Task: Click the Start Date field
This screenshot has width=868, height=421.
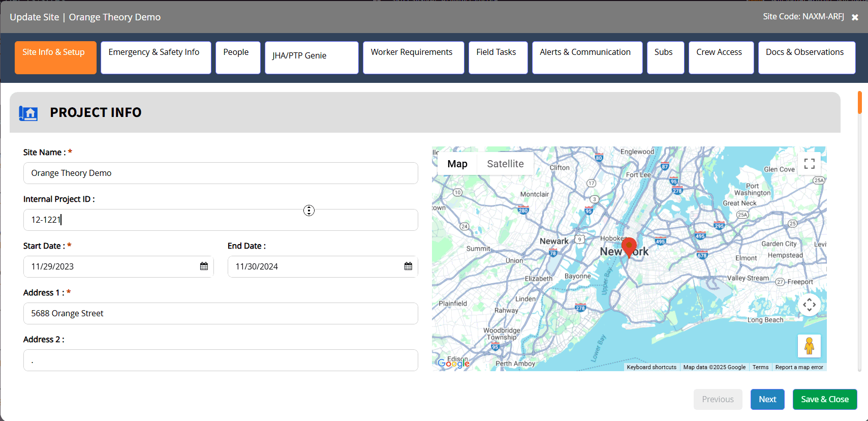Action: [118, 267]
